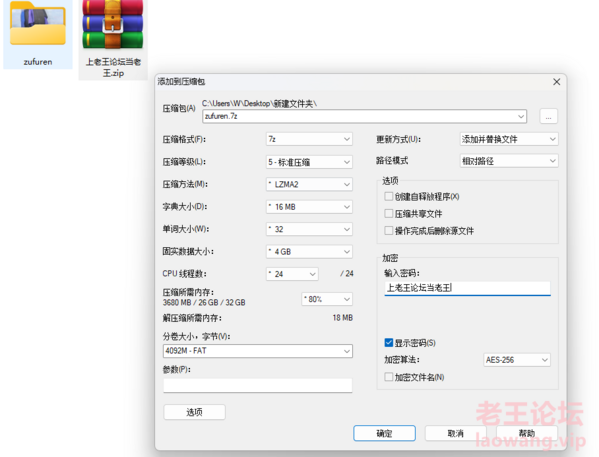The image size is (599, 457).
Task: Toggle 压缩共享文件 checkbox
Action: click(x=389, y=214)
